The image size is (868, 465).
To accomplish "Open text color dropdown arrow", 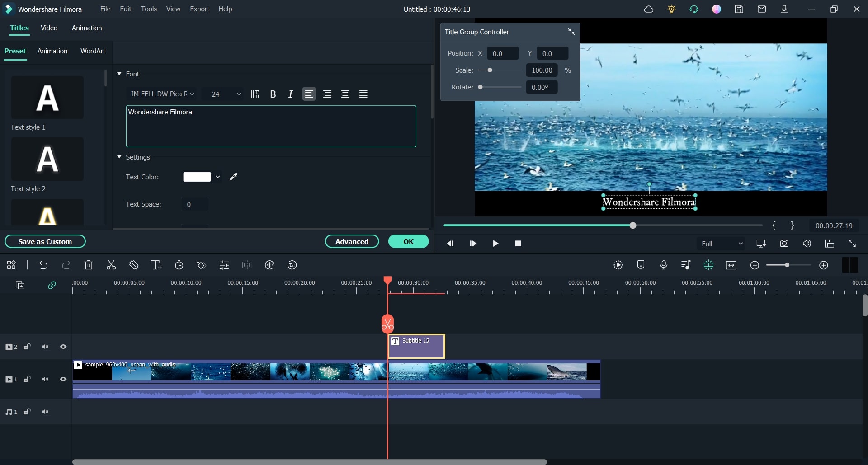I will coord(218,177).
